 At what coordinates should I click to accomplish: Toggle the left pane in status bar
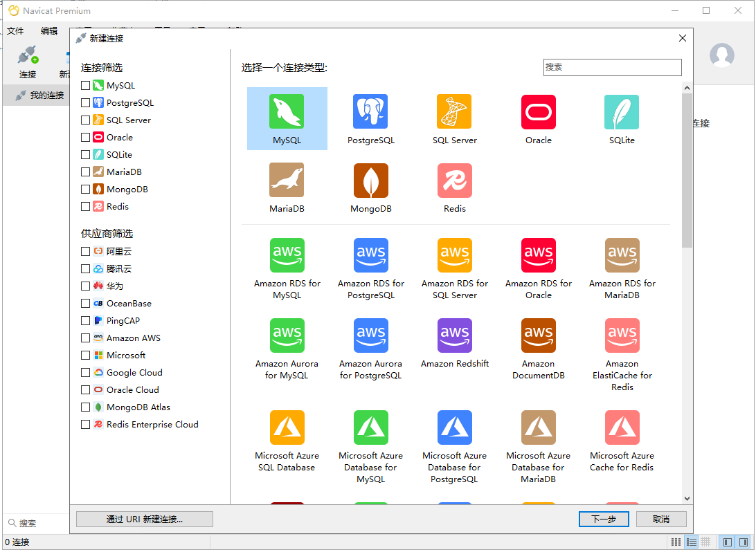[727, 542]
